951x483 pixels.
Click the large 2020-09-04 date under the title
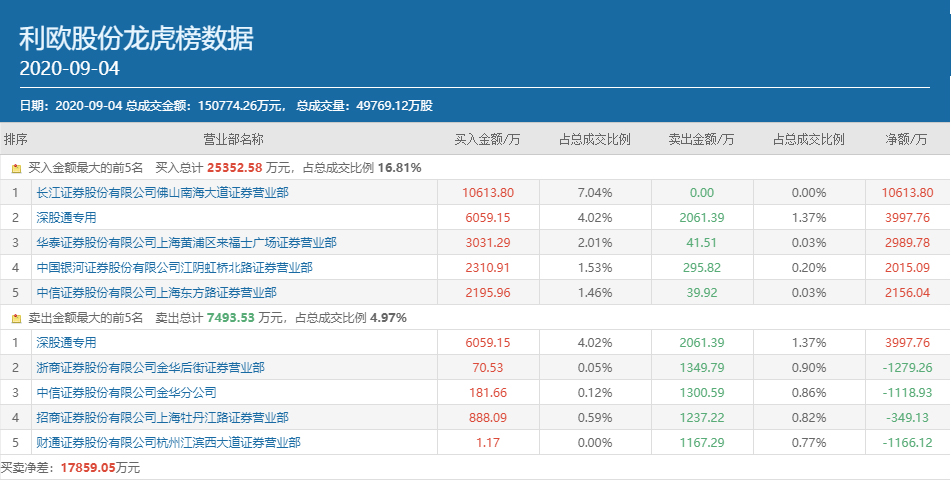click(x=69, y=68)
